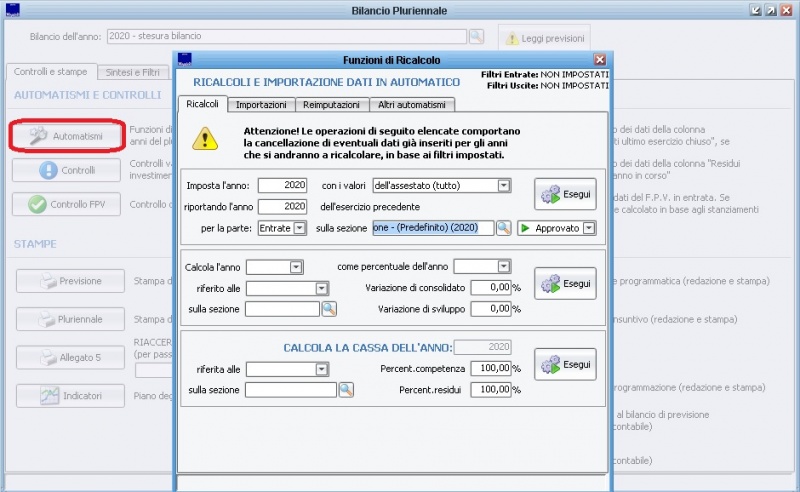Run the Esegui button for Calcola la cassa

(x=565, y=364)
